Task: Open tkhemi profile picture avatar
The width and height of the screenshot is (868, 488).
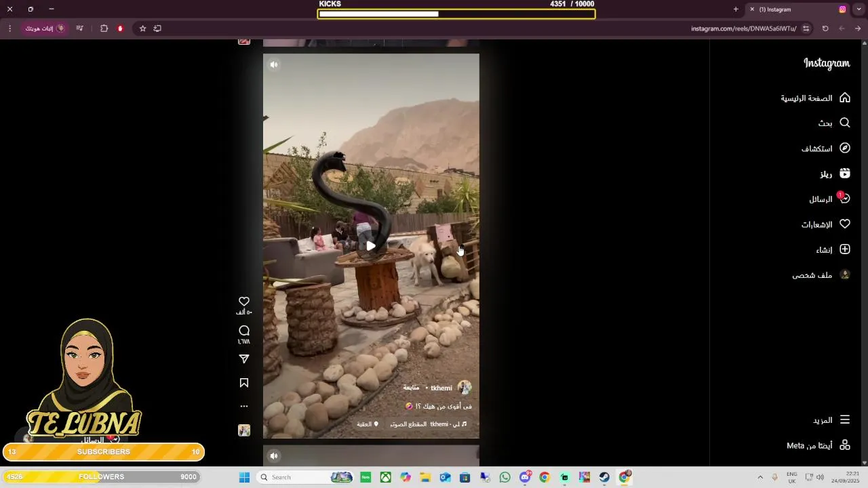Action: 465,388
